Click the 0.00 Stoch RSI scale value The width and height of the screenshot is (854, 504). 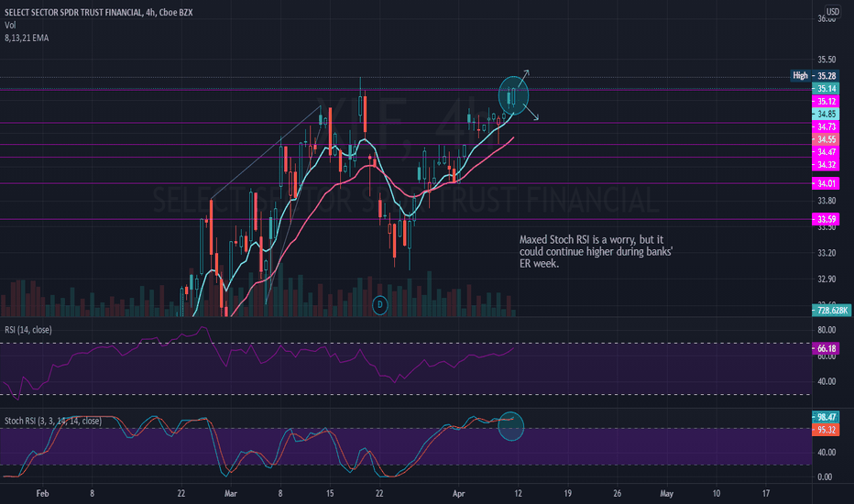click(x=825, y=477)
